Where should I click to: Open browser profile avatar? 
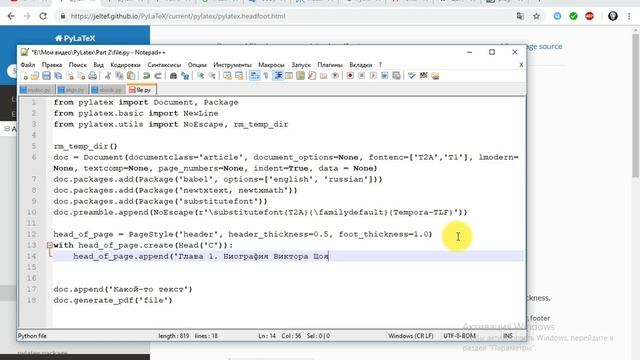click(613, 16)
